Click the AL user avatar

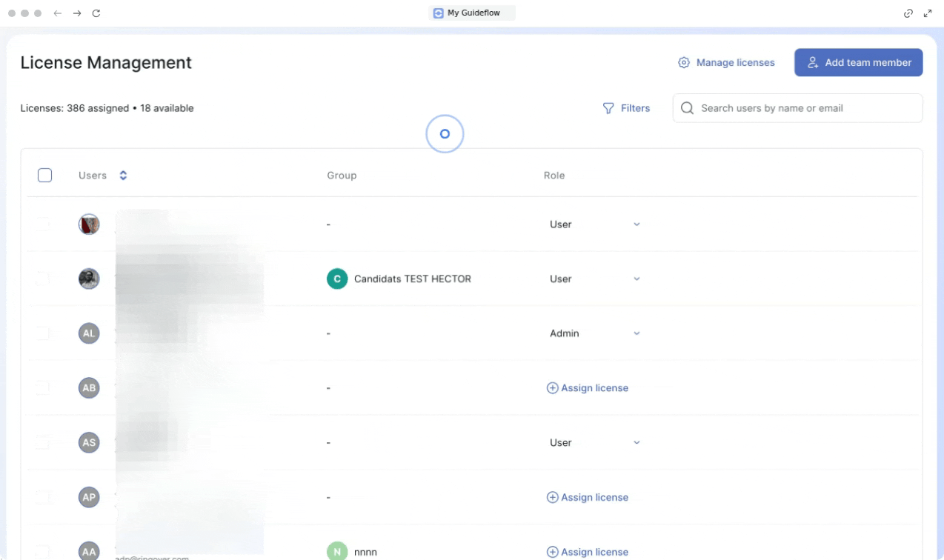click(89, 333)
